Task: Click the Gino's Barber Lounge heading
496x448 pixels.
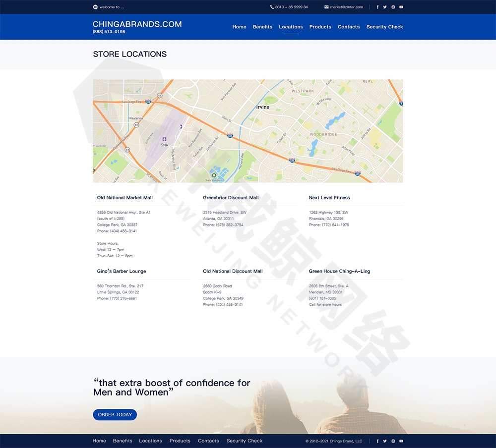Action: pos(122,271)
